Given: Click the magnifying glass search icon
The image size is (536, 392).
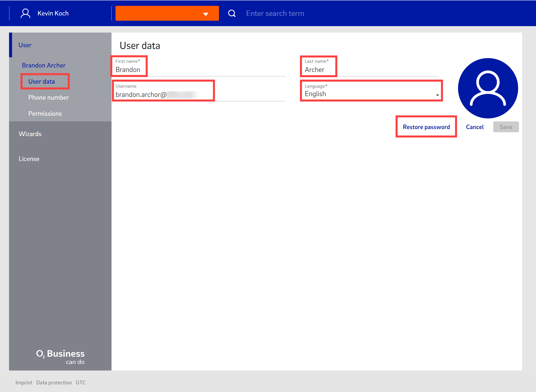Looking at the screenshot, I should click(232, 13).
